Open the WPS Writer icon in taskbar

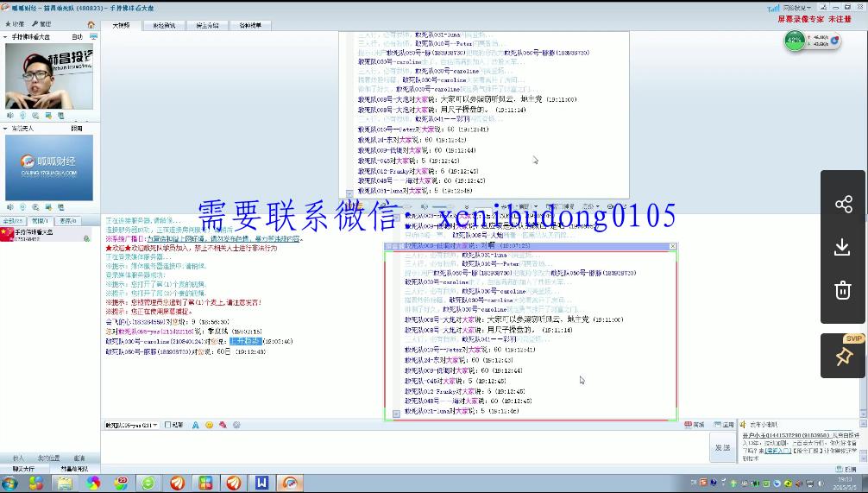pos(261,483)
